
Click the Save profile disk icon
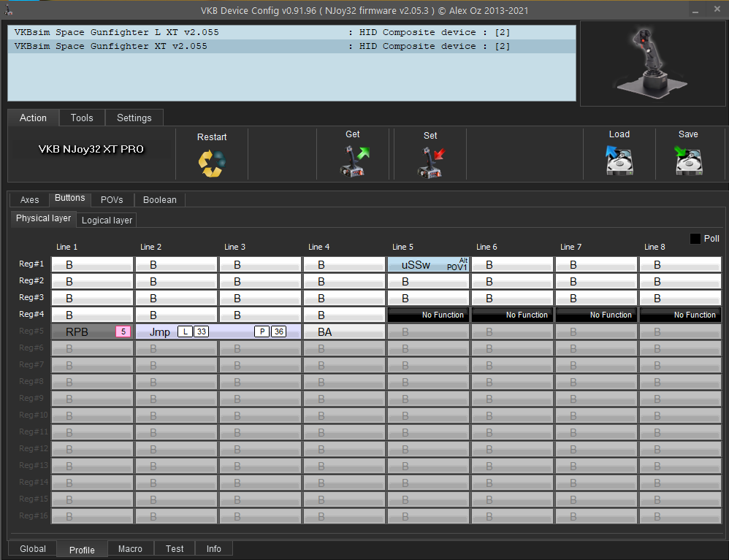(x=688, y=160)
